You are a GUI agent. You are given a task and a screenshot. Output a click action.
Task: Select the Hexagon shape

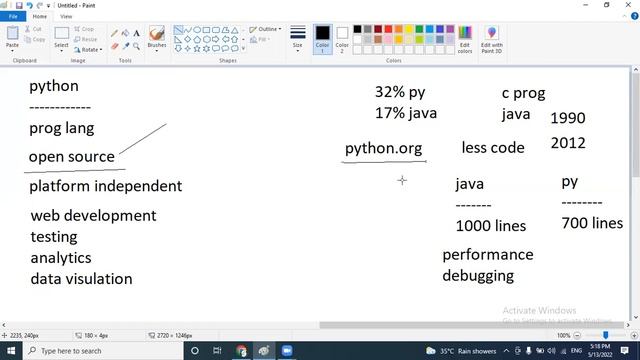207,39
